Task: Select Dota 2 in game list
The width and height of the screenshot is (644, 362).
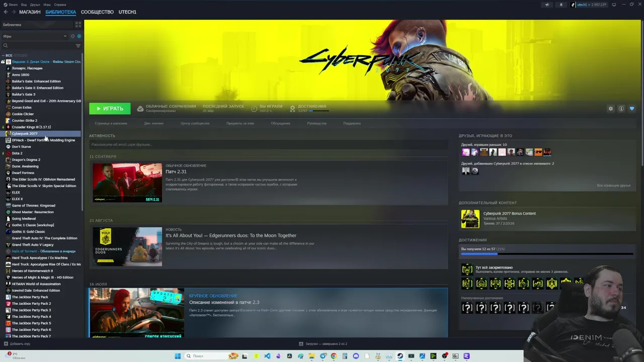Action: (x=17, y=153)
